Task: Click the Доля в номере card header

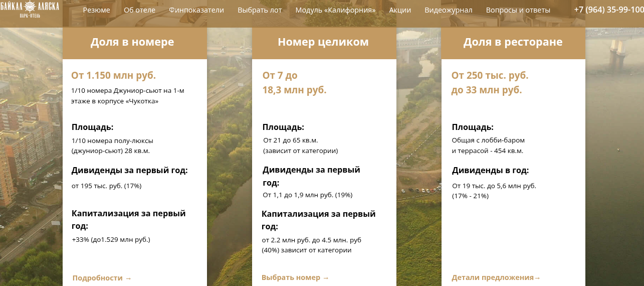Action: [135, 43]
